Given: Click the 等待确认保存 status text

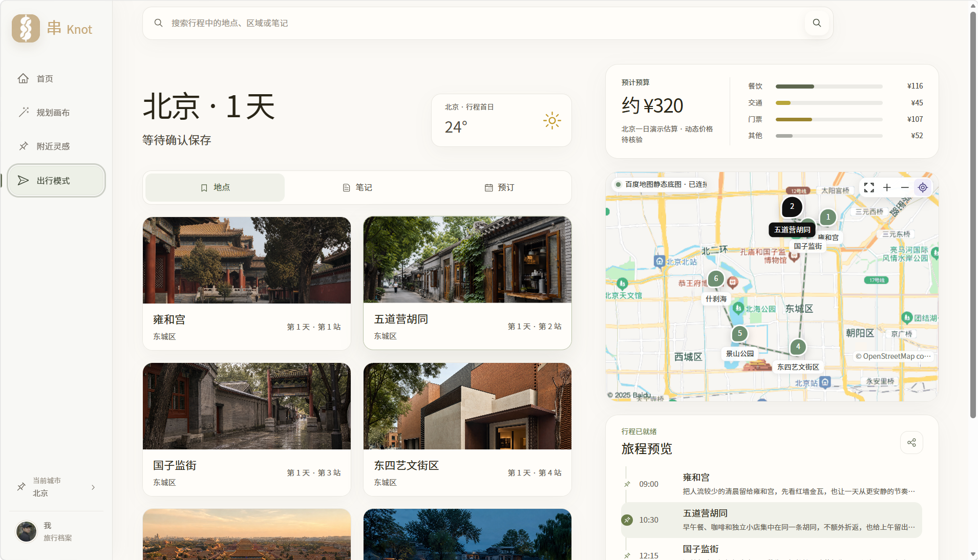Looking at the screenshot, I should pos(177,140).
